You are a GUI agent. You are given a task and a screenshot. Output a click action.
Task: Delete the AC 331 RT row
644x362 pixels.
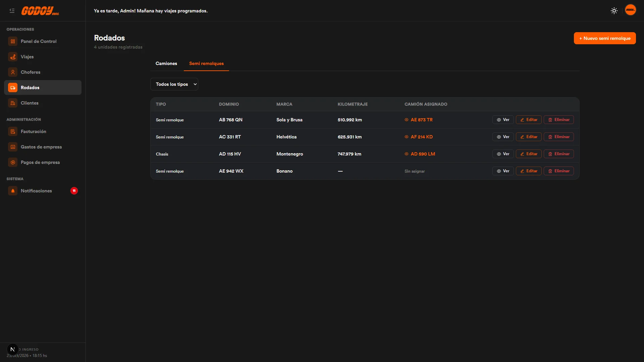pos(559,137)
